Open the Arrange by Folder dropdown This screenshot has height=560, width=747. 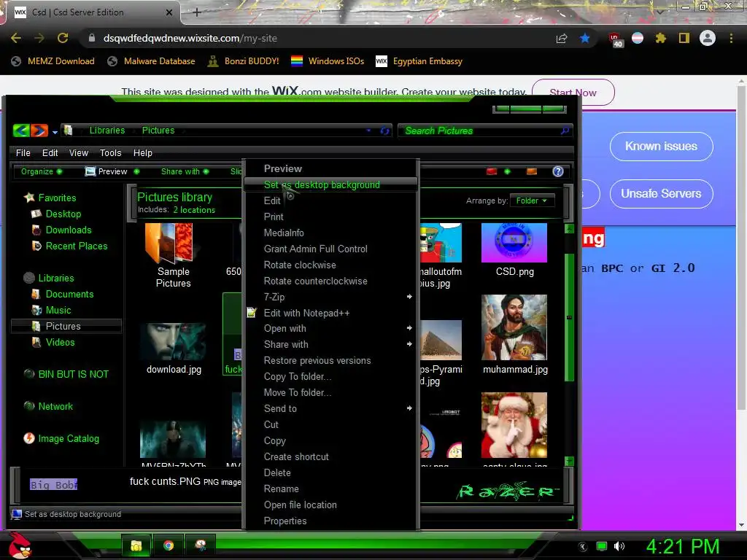coord(532,201)
